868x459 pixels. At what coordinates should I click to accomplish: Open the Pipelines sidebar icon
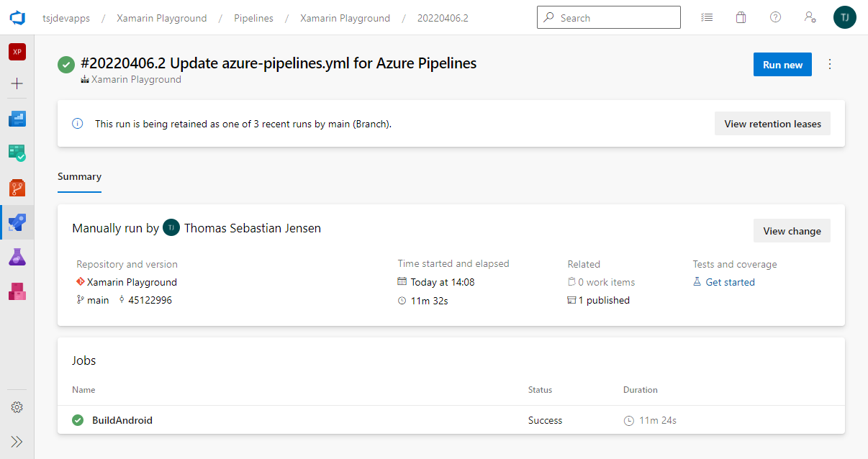pos(17,222)
